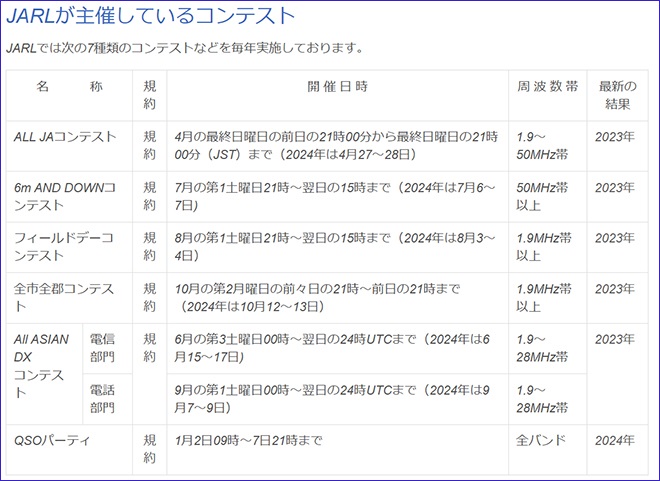
Task: Click the 名称 column header
Action: [69, 96]
